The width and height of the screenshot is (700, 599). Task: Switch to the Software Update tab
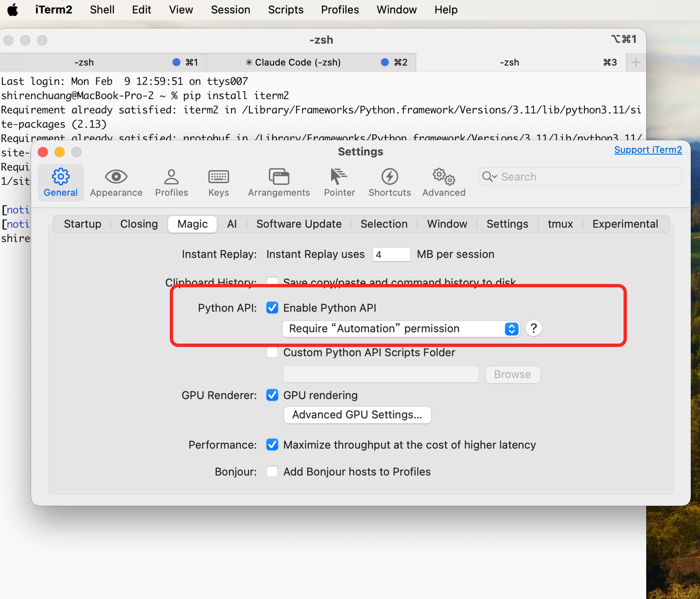299,224
